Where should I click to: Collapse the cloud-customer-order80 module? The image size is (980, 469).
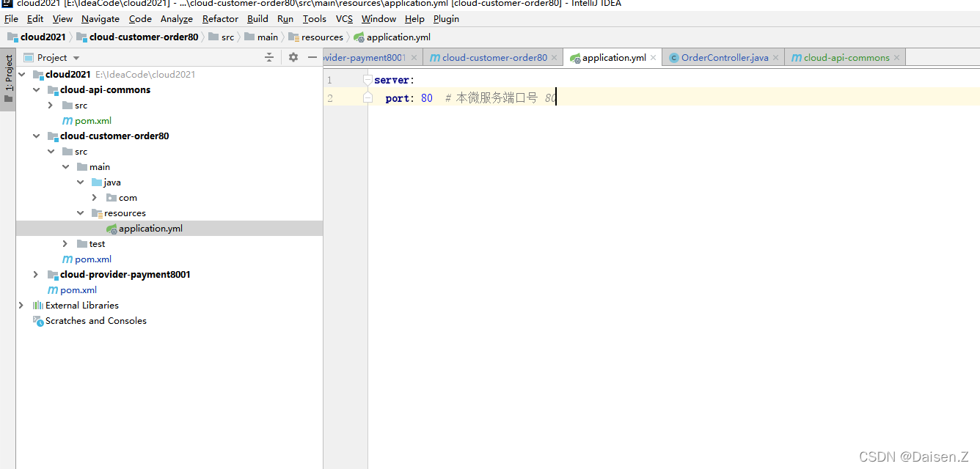click(x=36, y=136)
